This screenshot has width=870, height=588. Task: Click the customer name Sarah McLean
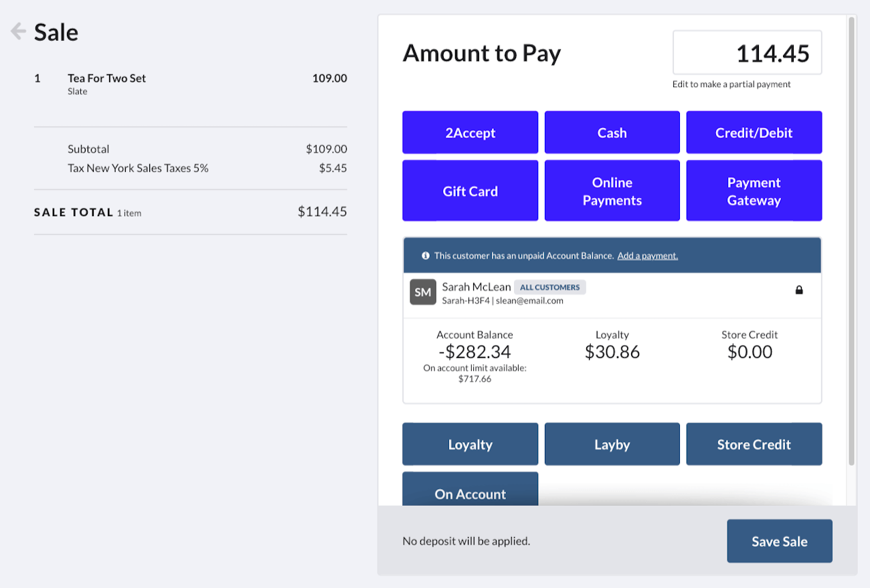coord(476,286)
